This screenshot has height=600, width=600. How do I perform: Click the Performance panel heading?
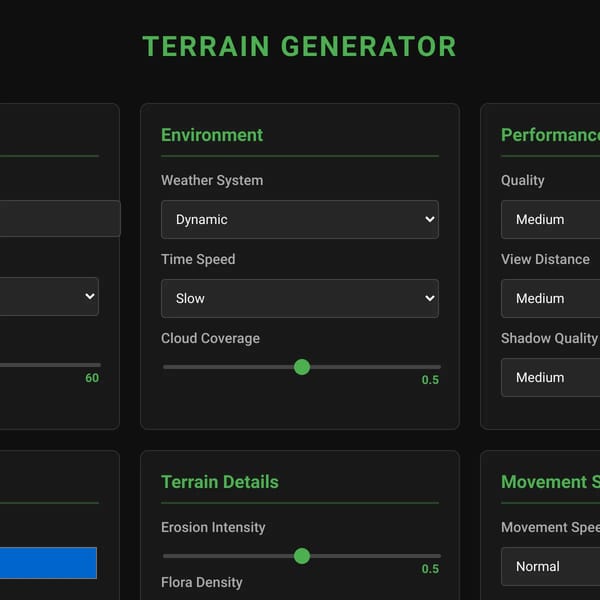tap(550, 135)
